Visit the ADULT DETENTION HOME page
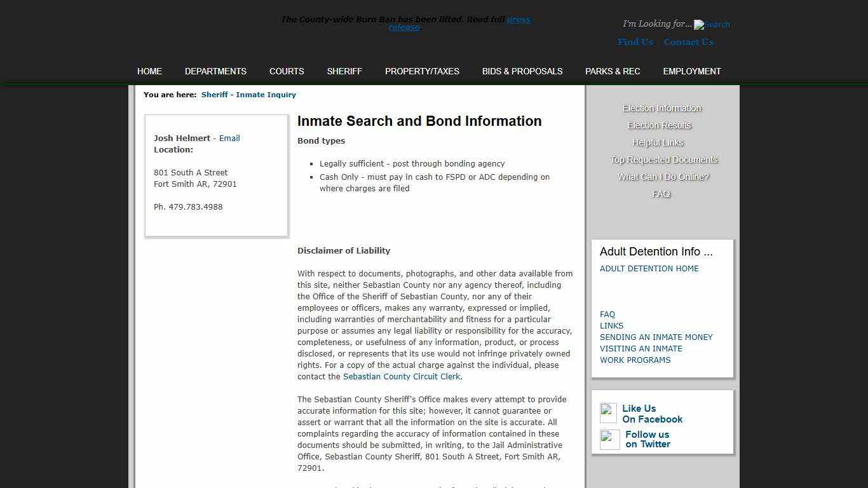Viewport: 868px width, 488px height. 649,268
